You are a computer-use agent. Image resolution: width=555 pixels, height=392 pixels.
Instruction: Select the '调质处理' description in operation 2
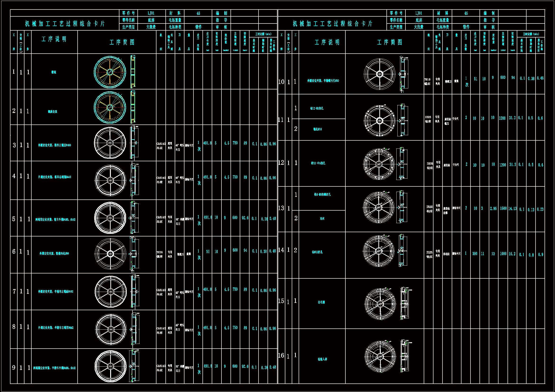pyautogui.click(x=52, y=112)
